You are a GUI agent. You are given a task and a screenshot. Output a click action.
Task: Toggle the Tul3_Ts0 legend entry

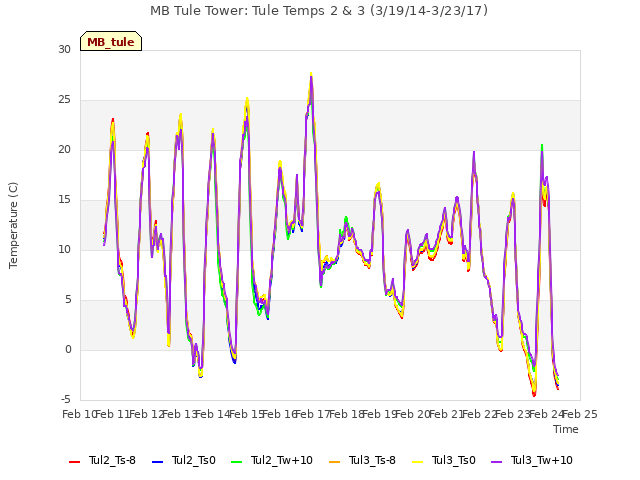pos(443,460)
